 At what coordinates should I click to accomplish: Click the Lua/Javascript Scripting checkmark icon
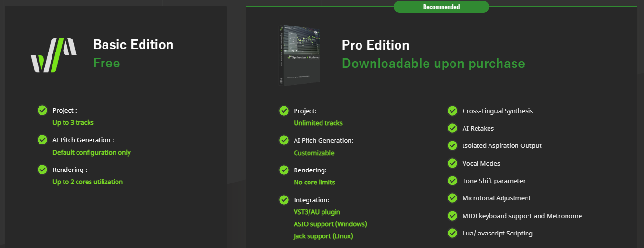pos(452,233)
